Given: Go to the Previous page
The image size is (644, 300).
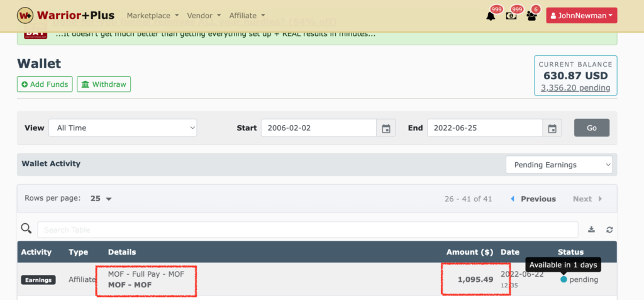Looking at the screenshot, I should point(533,199).
